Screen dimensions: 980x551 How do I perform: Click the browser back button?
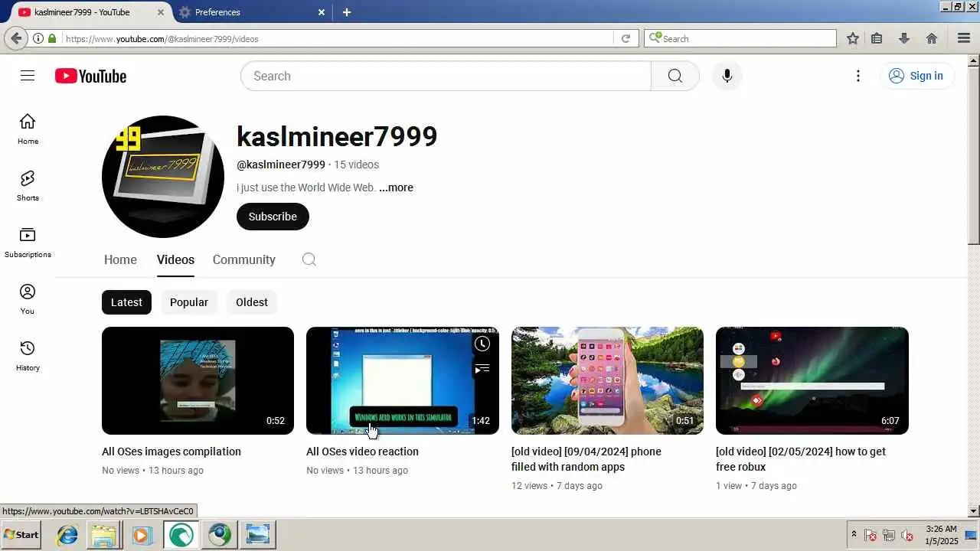coord(15,38)
